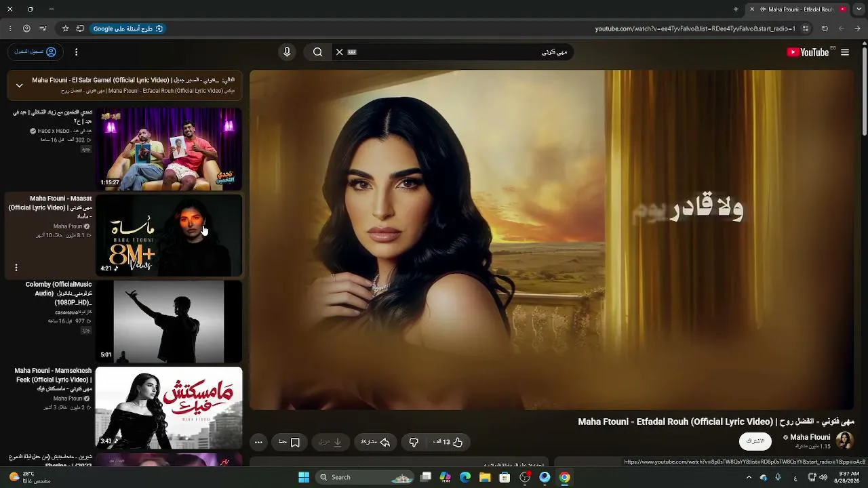
Task: Bookmark this page with the star
Action: [66, 28]
